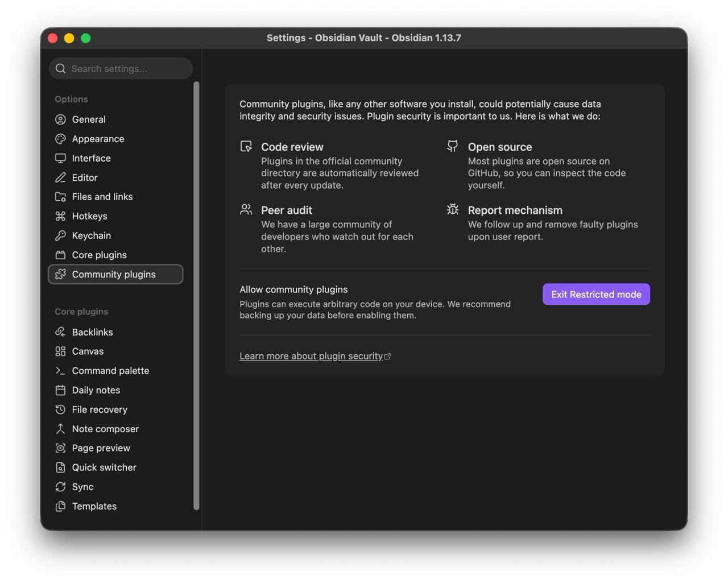Click the Canvas grid icon

coord(60,351)
